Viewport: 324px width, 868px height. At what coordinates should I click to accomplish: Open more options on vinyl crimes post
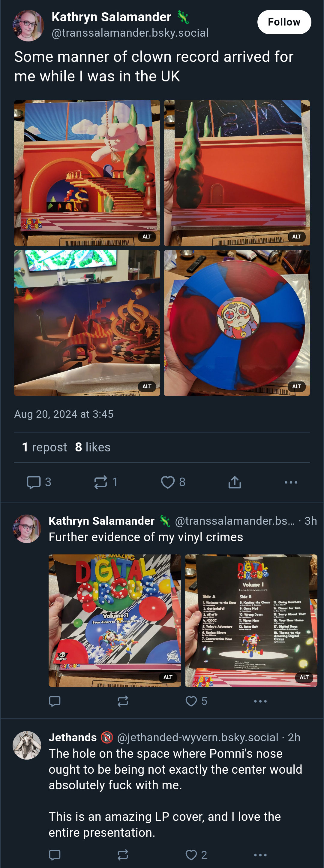pyautogui.click(x=260, y=701)
